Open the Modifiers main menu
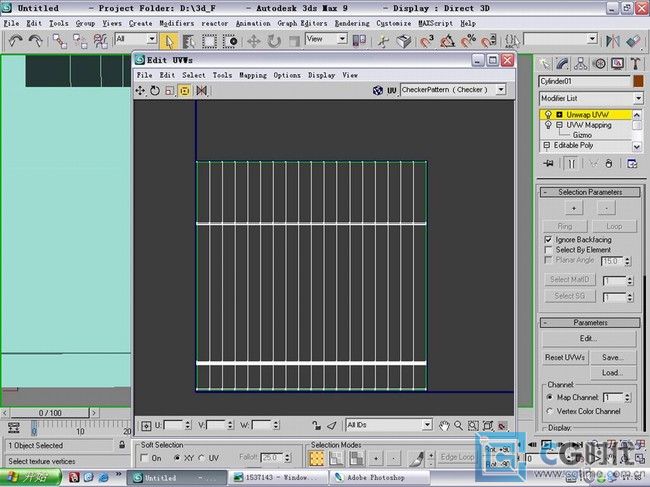 click(x=177, y=23)
